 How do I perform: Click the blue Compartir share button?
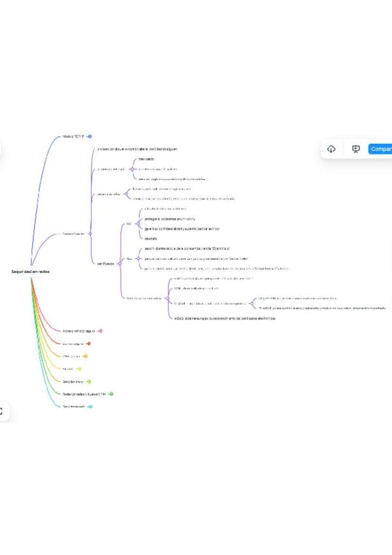tap(380, 149)
